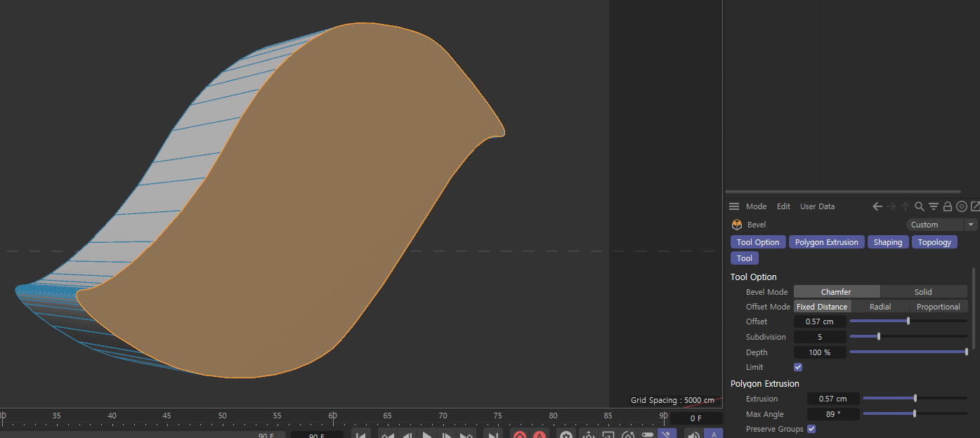Click the Max Angle slider handle

click(915, 413)
